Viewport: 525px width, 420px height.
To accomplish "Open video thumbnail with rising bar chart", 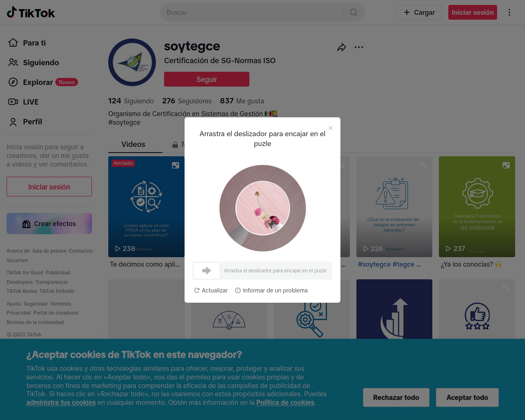I will pyautogui.click(x=394, y=309).
